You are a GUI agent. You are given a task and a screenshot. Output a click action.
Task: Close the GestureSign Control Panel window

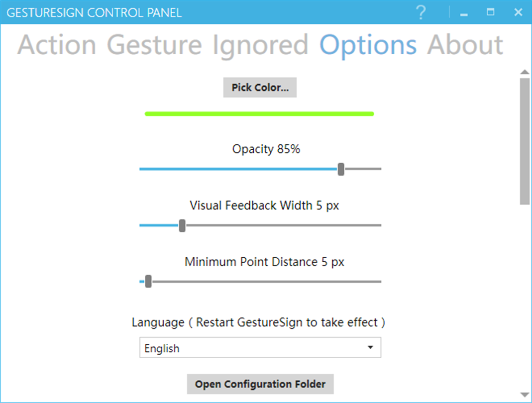point(518,12)
